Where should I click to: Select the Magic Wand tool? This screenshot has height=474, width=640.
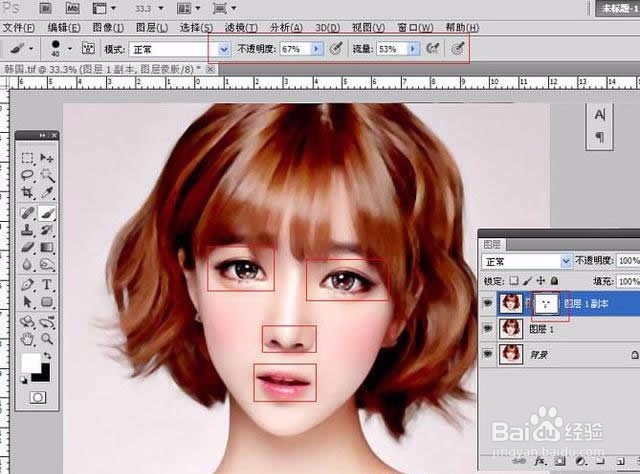click(x=47, y=176)
